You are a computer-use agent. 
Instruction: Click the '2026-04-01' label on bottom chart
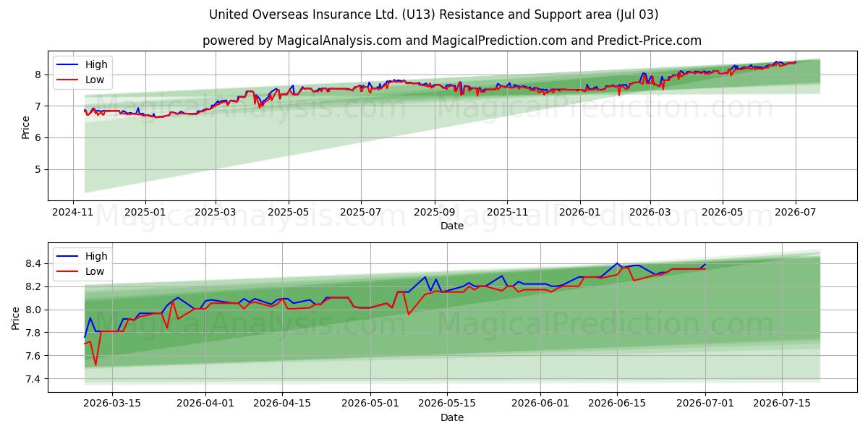[205, 404]
